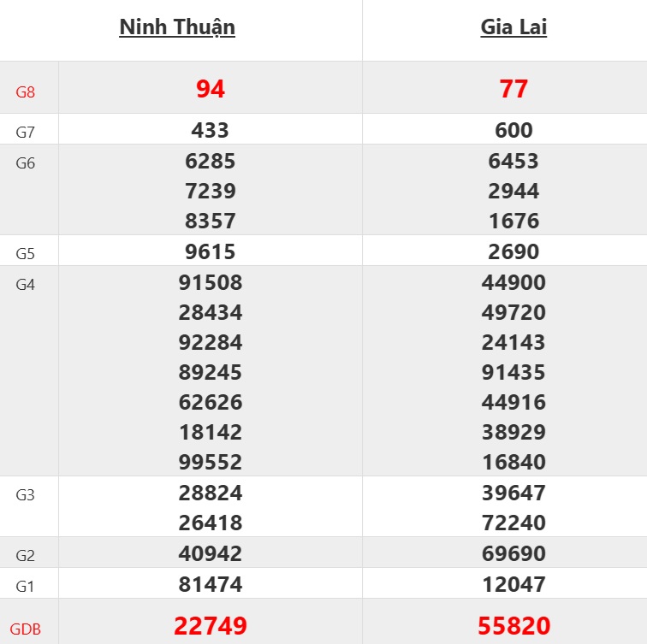Viewport: 647px width, 644px height.
Task: Click the G7 row label
Action: pyautogui.click(x=26, y=133)
